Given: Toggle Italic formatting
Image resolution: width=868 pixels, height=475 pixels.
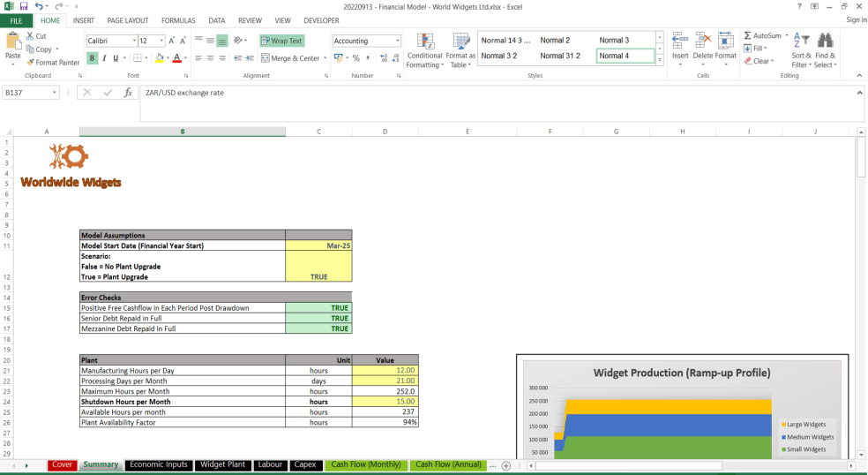Looking at the screenshot, I should 103,57.
